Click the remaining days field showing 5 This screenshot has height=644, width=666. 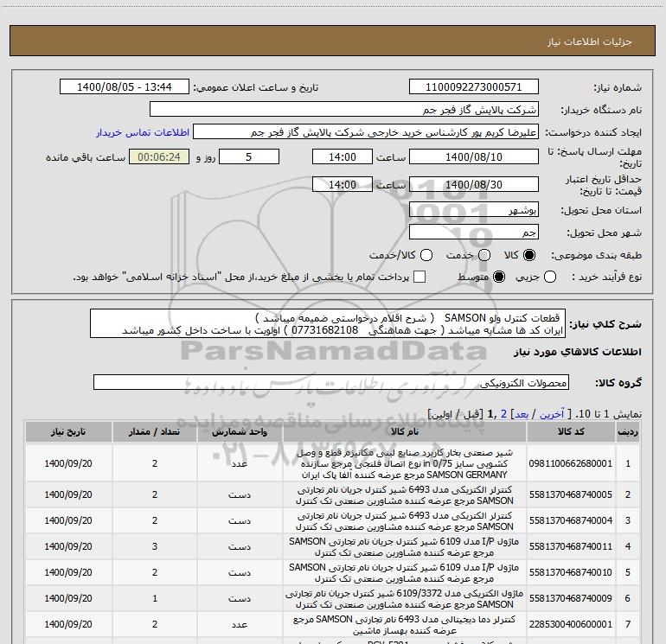(249, 156)
